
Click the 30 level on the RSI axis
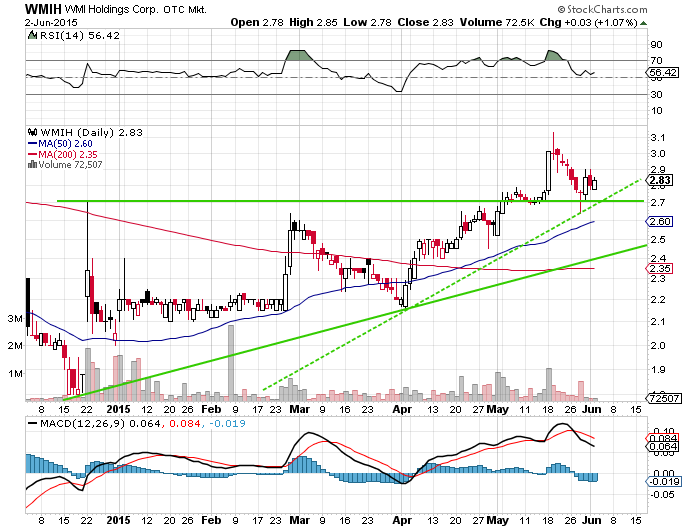click(656, 94)
